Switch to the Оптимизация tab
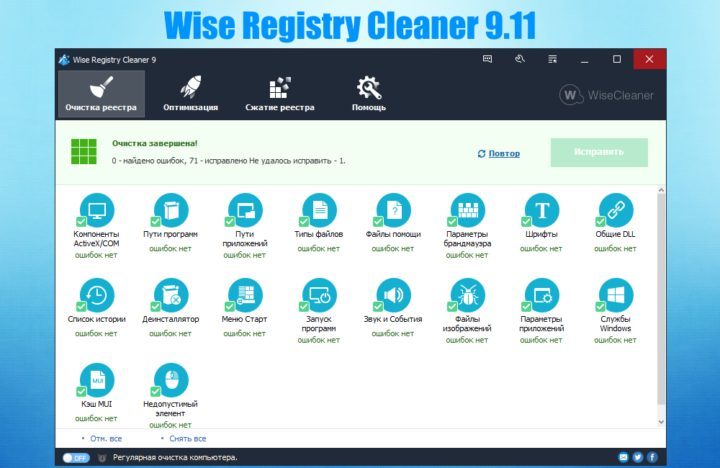This screenshot has width=720, height=468. pyautogui.click(x=190, y=95)
